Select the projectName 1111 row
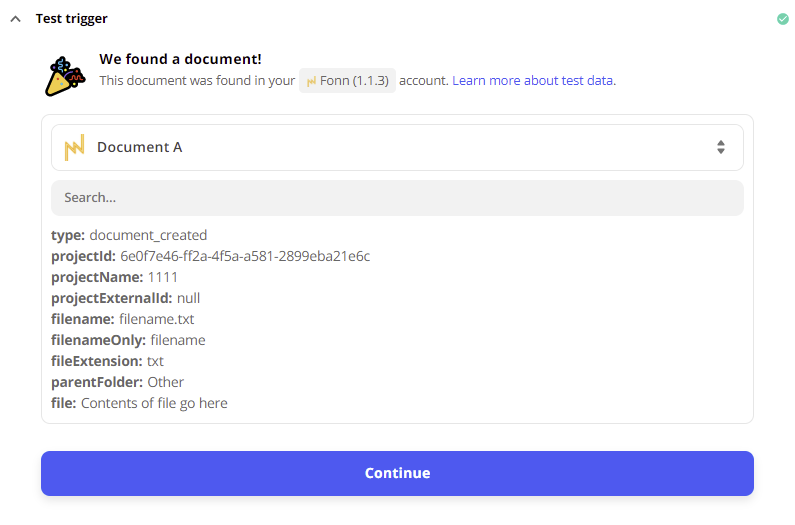This screenshot has width=795, height=525. point(114,277)
